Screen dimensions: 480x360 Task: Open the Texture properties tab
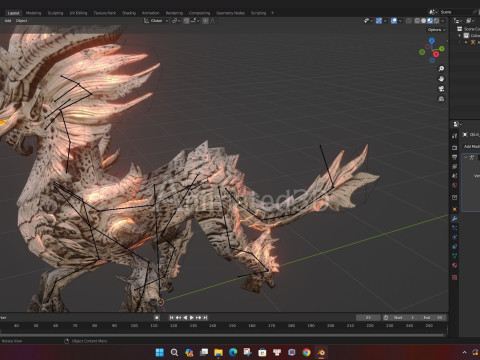[x=454, y=277]
